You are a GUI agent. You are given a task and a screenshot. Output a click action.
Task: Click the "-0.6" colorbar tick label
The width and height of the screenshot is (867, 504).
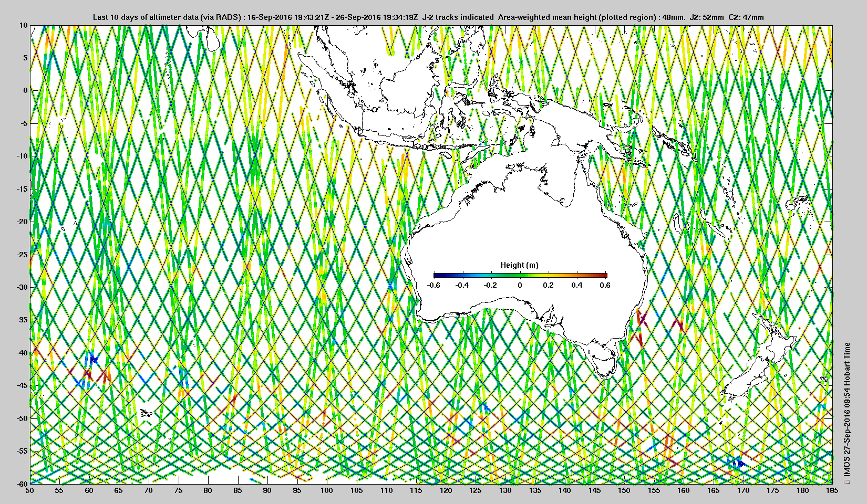click(433, 285)
